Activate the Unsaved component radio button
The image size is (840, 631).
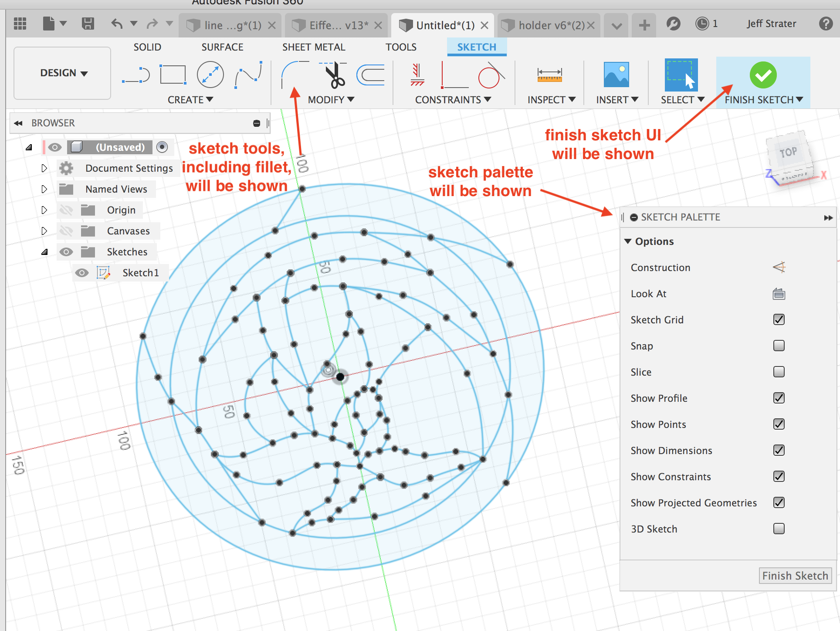[162, 147]
